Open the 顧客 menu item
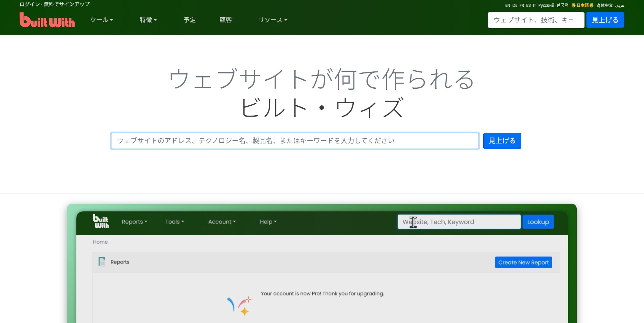644x323 pixels. [x=226, y=20]
